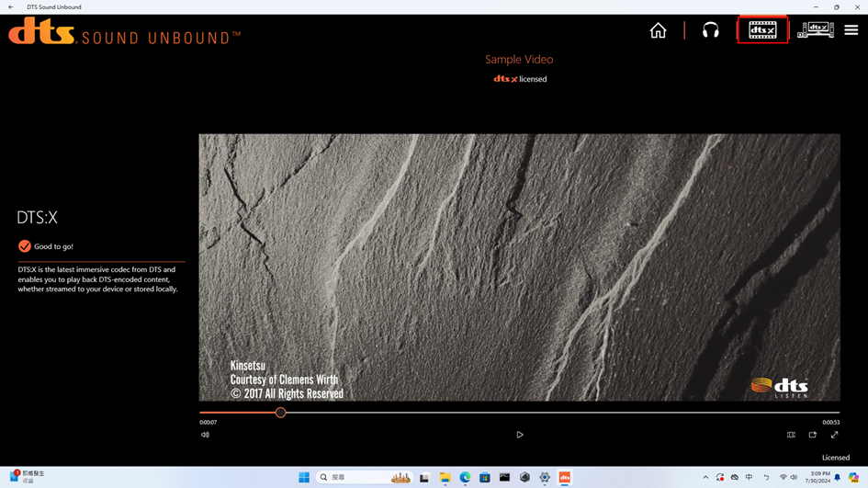Click the 'Good to go!' check icon

pos(25,246)
